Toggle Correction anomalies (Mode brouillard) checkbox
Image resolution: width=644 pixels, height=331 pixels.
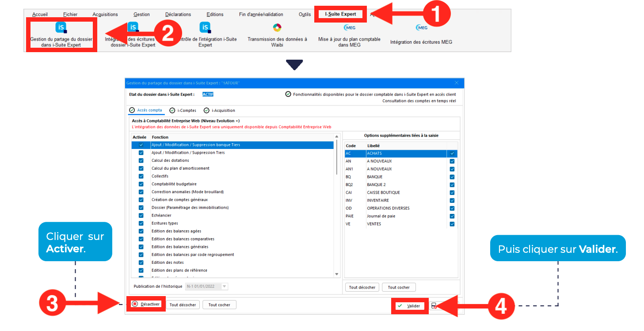click(141, 192)
